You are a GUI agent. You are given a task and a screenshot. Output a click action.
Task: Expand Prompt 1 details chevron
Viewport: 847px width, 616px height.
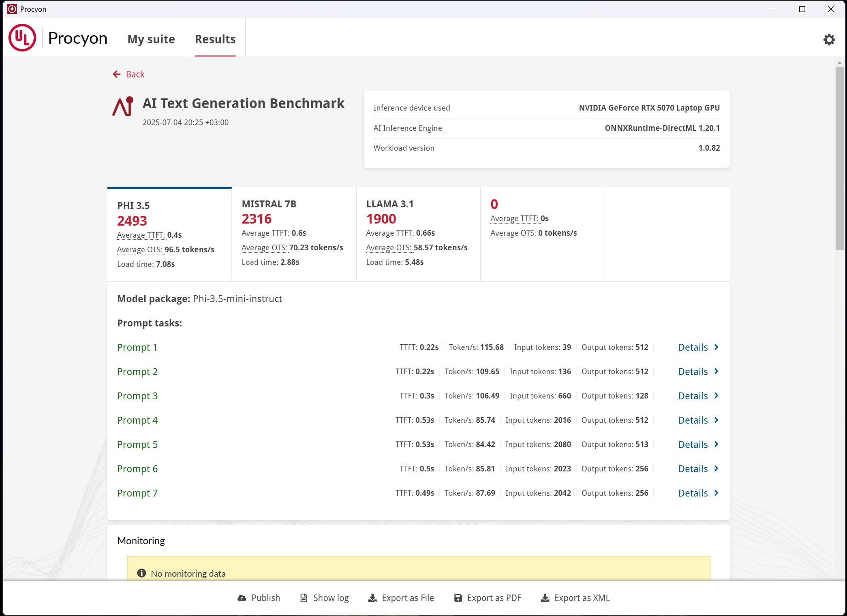717,347
